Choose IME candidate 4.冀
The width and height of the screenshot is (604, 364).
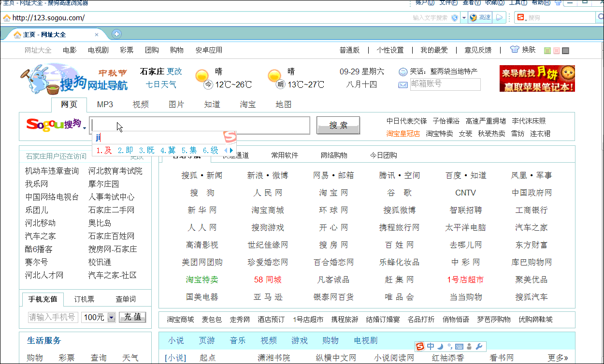click(168, 150)
